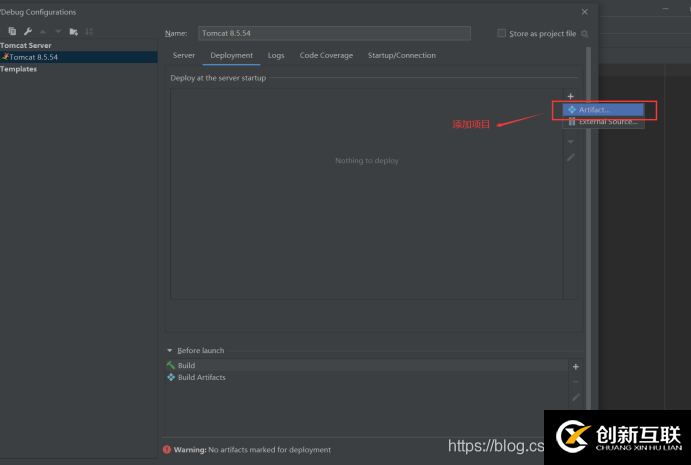Edit the selected deployment item
This screenshot has height=465, width=691.
571,157
